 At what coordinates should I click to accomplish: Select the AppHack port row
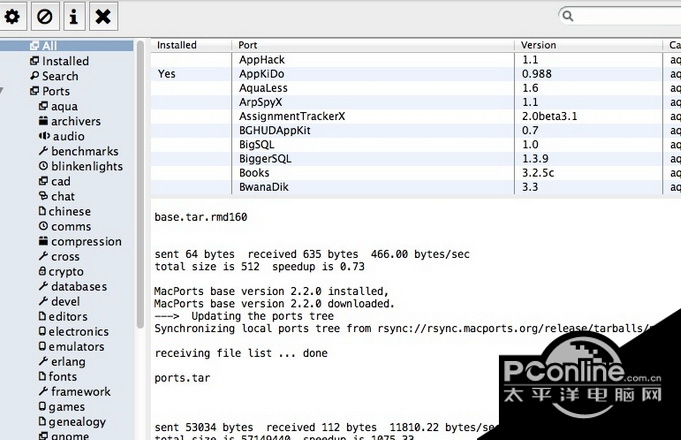416,60
